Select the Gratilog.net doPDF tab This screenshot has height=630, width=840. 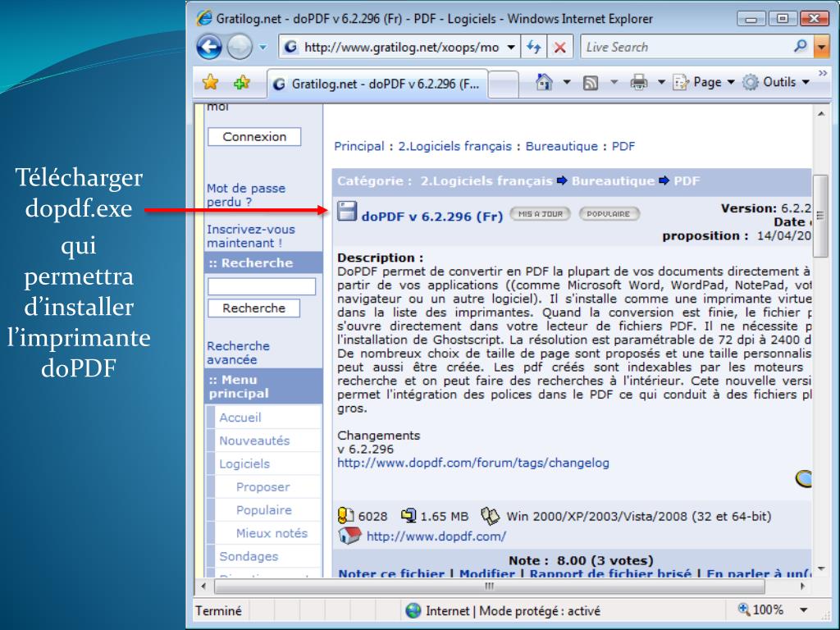pyautogui.click(x=377, y=84)
